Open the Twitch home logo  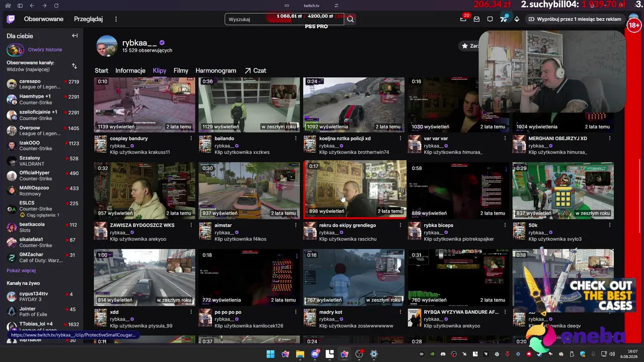click(x=11, y=19)
